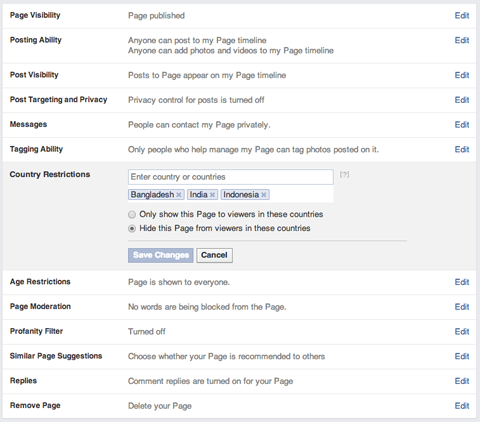Edit the Profanity Filter setting
The height and width of the screenshot is (422, 480).
462,332
